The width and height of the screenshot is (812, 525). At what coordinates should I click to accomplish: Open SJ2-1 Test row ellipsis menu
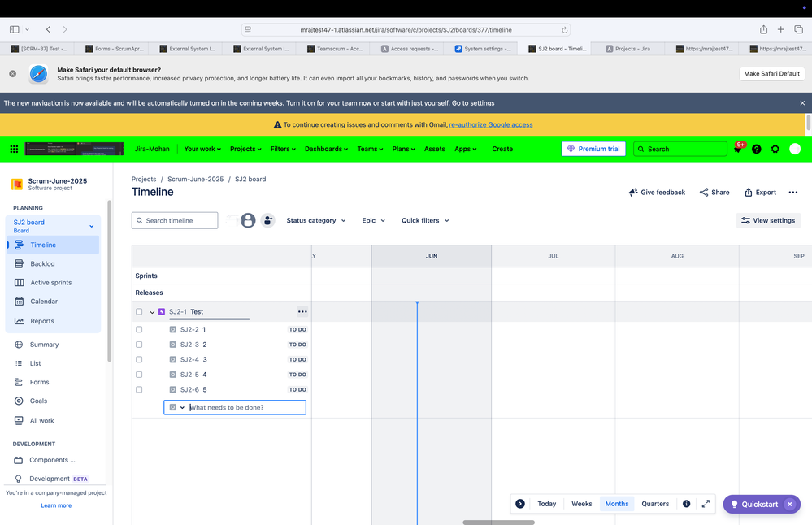coord(302,312)
